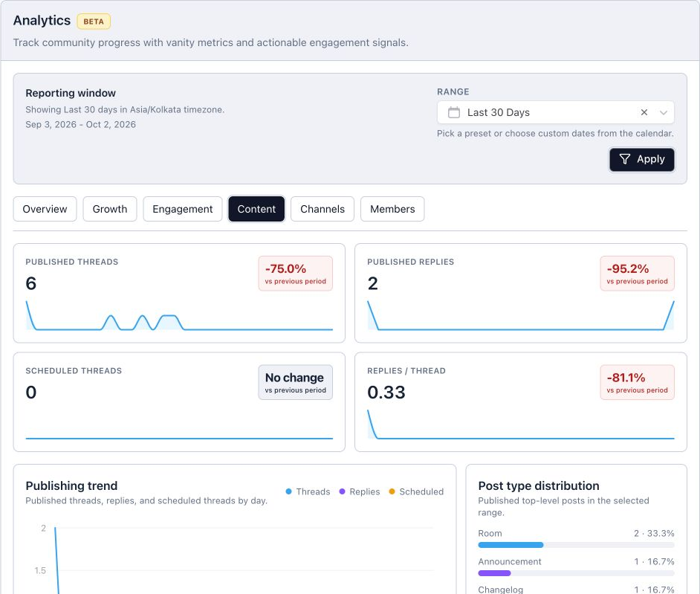The width and height of the screenshot is (700, 594).
Task: Go to the Channels tab
Action: (x=323, y=209)
